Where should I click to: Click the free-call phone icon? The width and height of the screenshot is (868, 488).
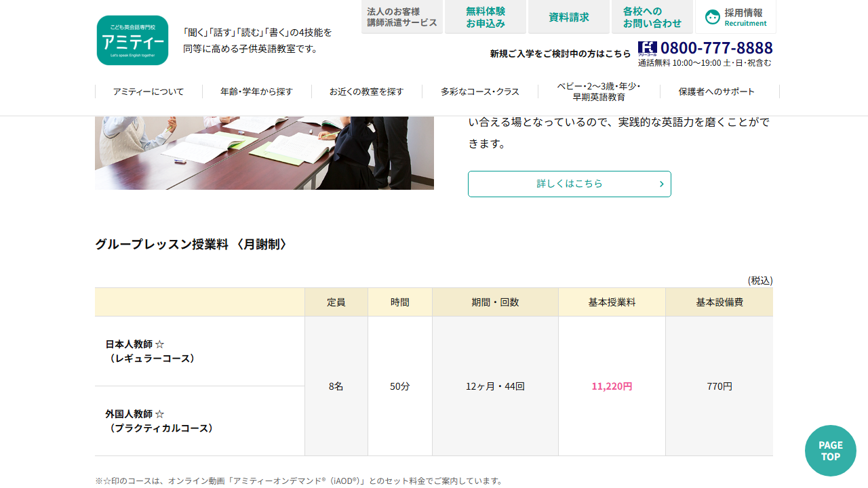point(648,48)
